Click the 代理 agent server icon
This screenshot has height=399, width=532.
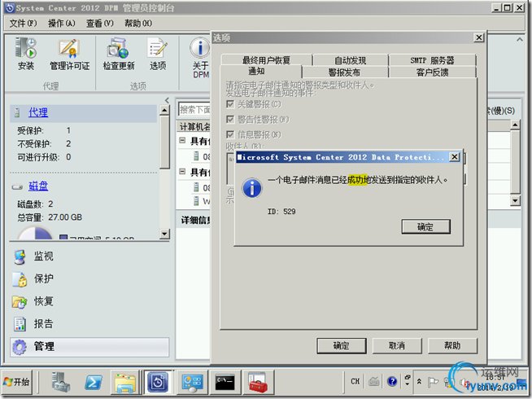click(17, 112)
